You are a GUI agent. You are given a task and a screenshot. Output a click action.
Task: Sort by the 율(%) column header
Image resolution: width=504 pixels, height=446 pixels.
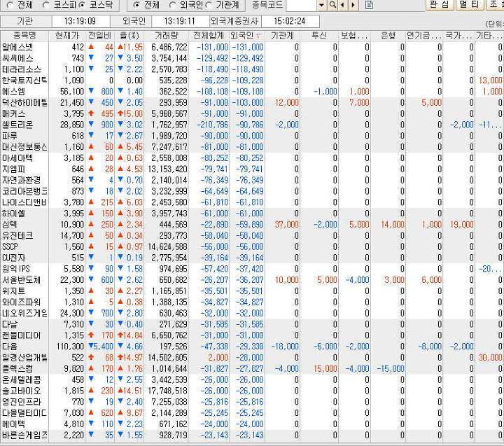(x=129, y=36)
